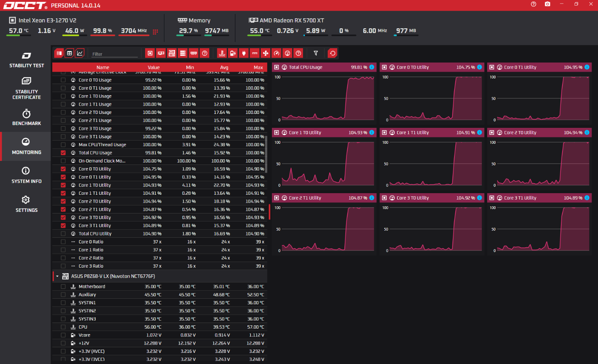The height and width of the screenshot is (364, 598).
Task: Check the Core 0 Ratio checkbox
Action: point(63,242)
